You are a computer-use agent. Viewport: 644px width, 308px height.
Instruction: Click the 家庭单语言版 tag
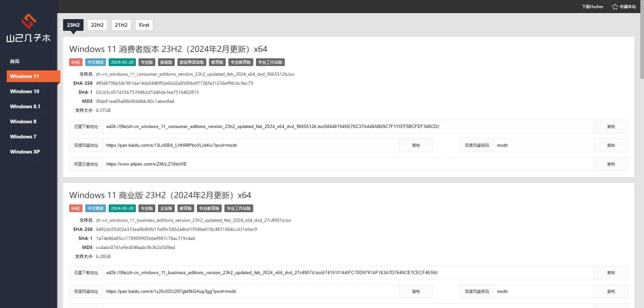pyautogui.click(x=191, y=63)
